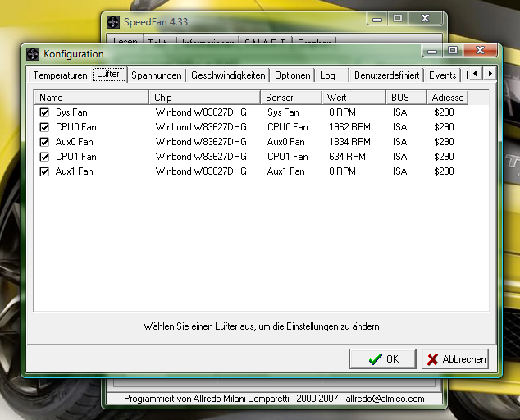Sort by the Sensor column header

291,98
